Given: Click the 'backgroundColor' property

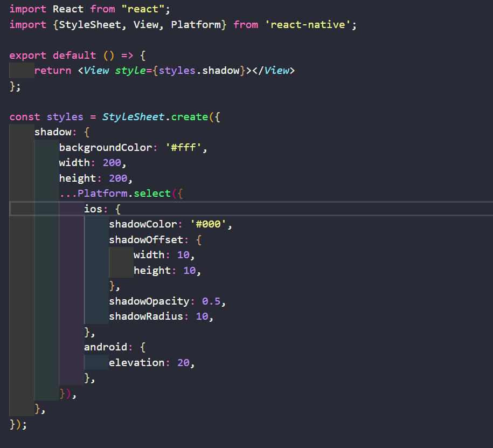Looking at the screenshot, I should tap(106, 148).
